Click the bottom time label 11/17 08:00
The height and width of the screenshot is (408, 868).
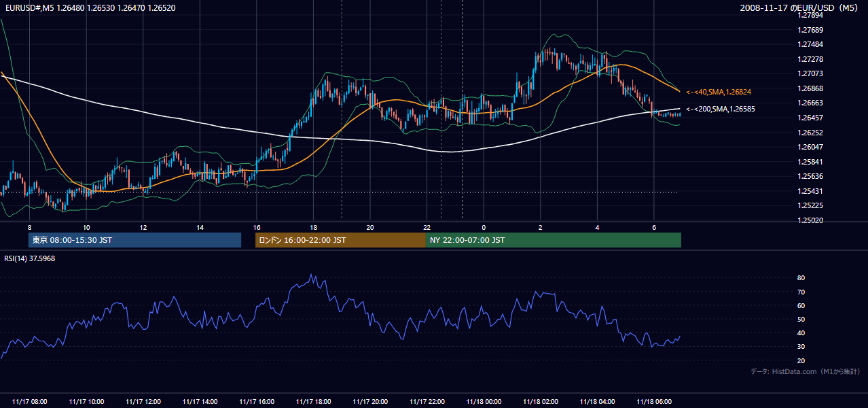click(x=29, y=402)
